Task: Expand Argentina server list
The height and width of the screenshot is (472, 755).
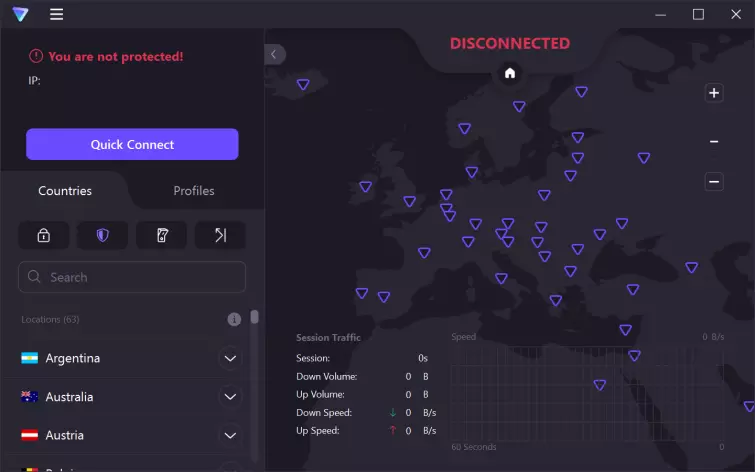Action: click(x=230, y=358)
